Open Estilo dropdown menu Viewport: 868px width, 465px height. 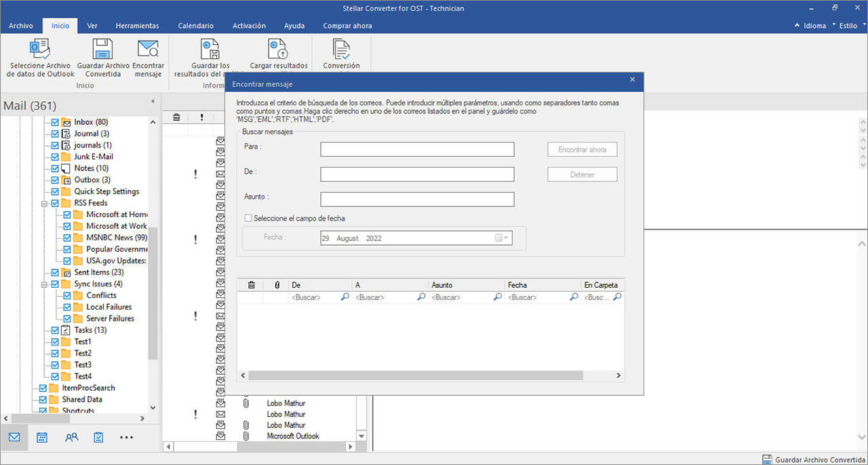point(851,26)
